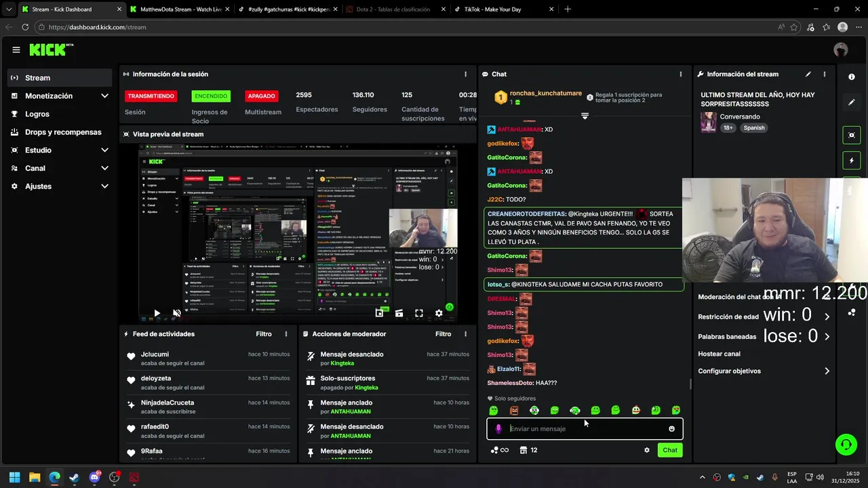Click the capture frame icon in right rail
868x488 pixels.
coord(852,135)
